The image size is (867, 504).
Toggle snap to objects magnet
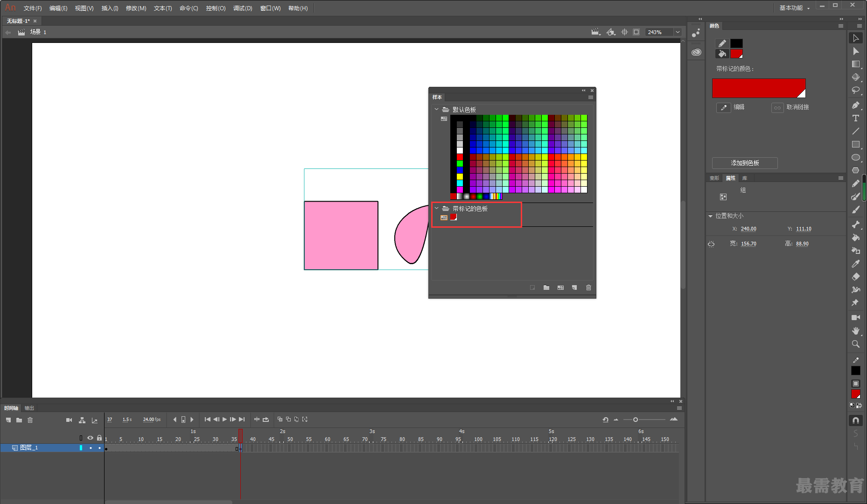click(855, 420)
